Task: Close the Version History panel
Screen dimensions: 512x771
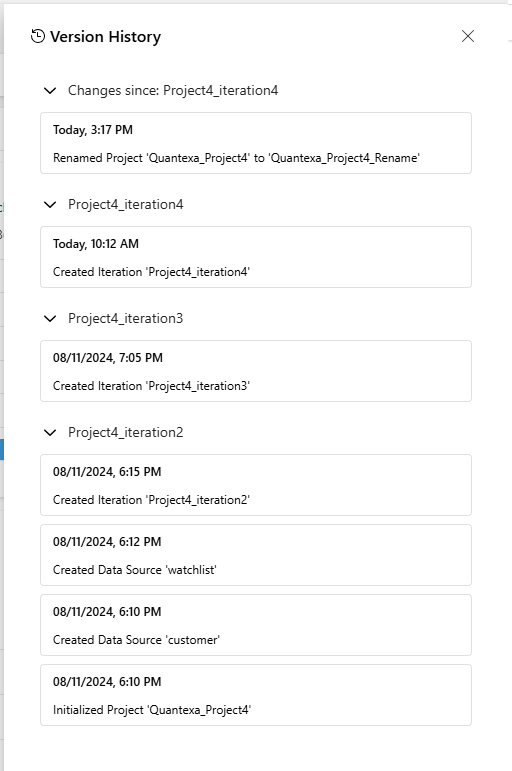Action: click(x=468, y=36)
